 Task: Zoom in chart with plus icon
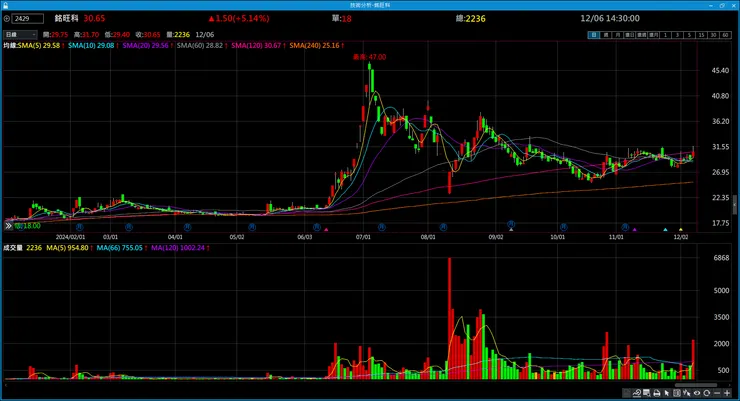[x=727, y=393]
